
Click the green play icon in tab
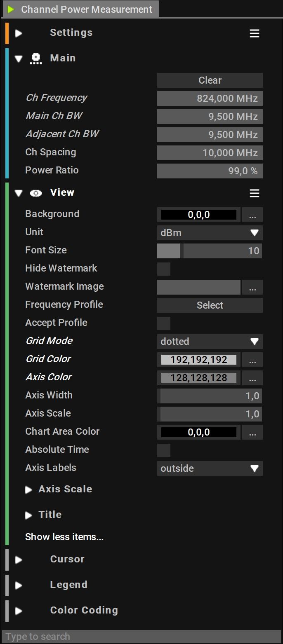click(11, 9)
